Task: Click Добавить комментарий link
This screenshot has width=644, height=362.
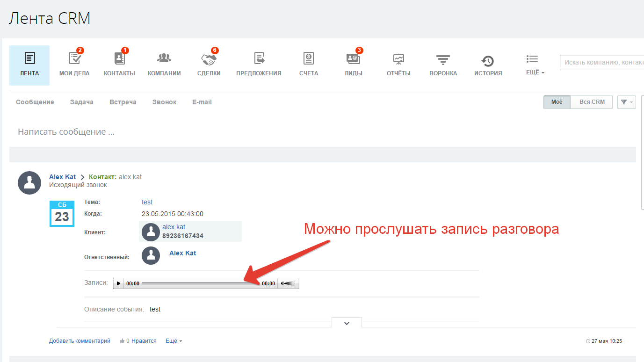Action: click(x=80, y=341)
